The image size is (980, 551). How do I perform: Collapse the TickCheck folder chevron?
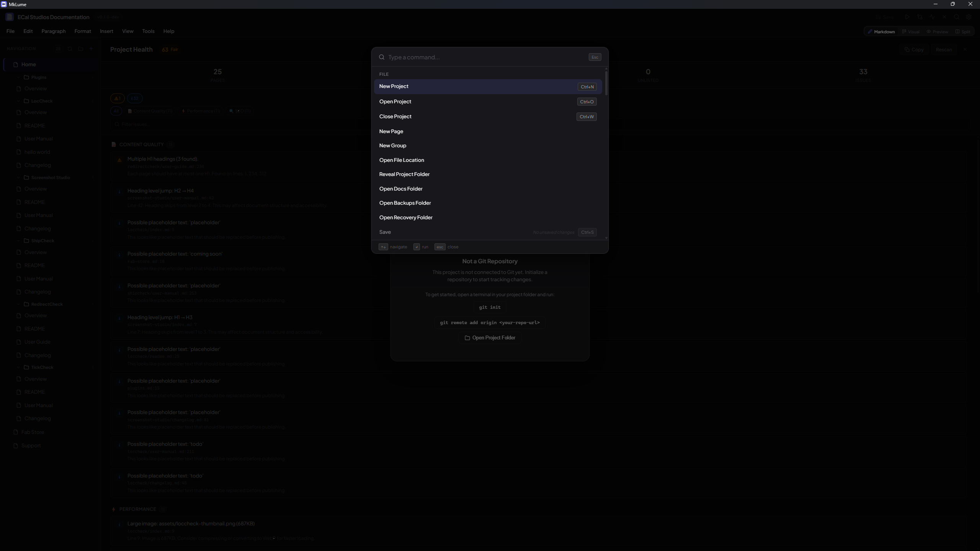(18, 367)
